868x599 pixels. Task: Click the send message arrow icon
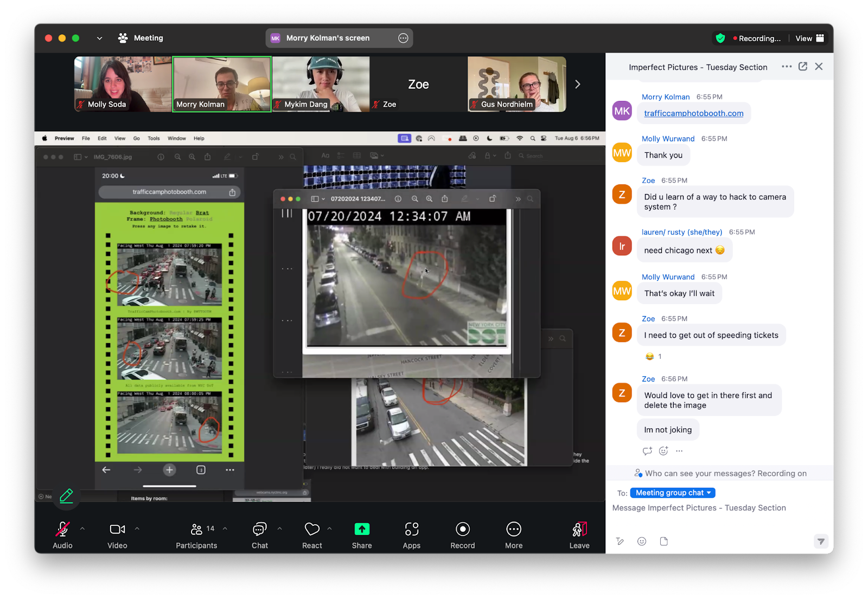(821, 542)
